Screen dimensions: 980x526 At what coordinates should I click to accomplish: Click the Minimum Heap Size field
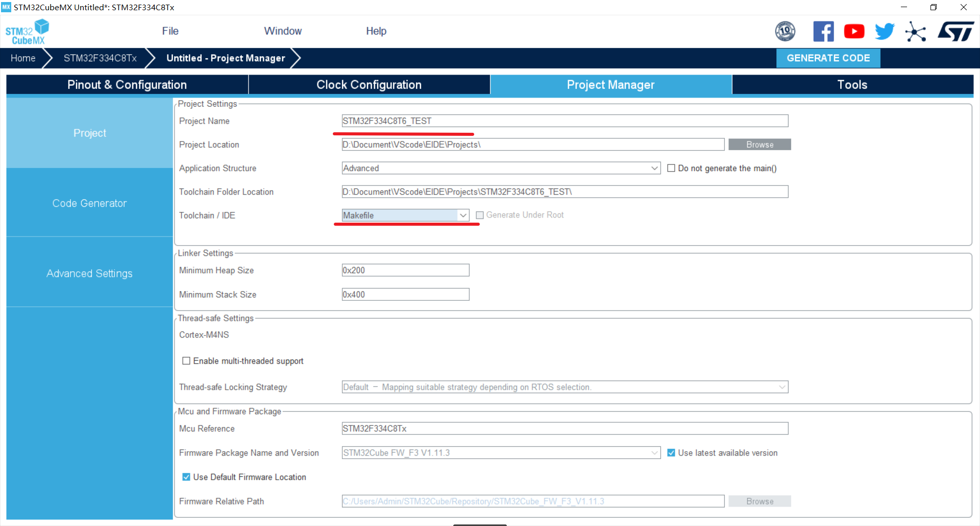click(406, 270)
